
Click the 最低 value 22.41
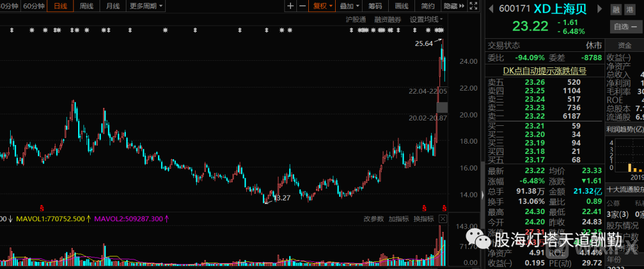click(592, 212)
